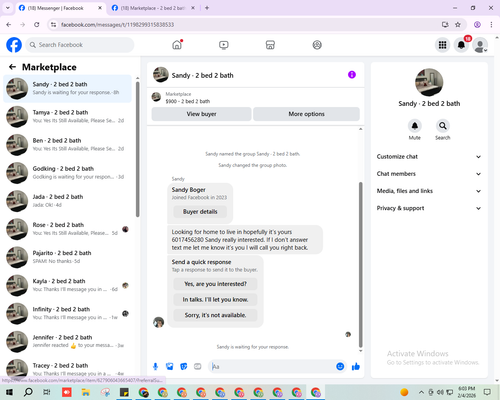
Task: Attach a photo file icon
Action: 170,367
